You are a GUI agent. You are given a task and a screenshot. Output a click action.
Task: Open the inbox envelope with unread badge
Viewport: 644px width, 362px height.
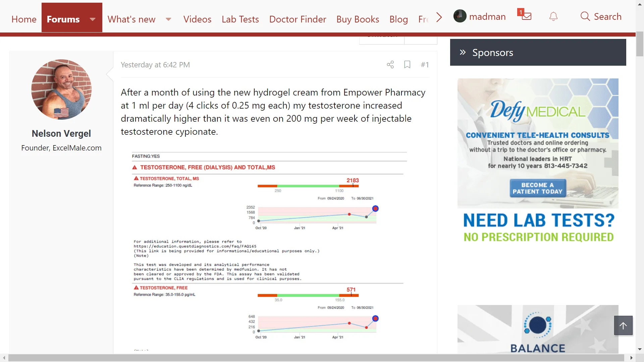526,16
